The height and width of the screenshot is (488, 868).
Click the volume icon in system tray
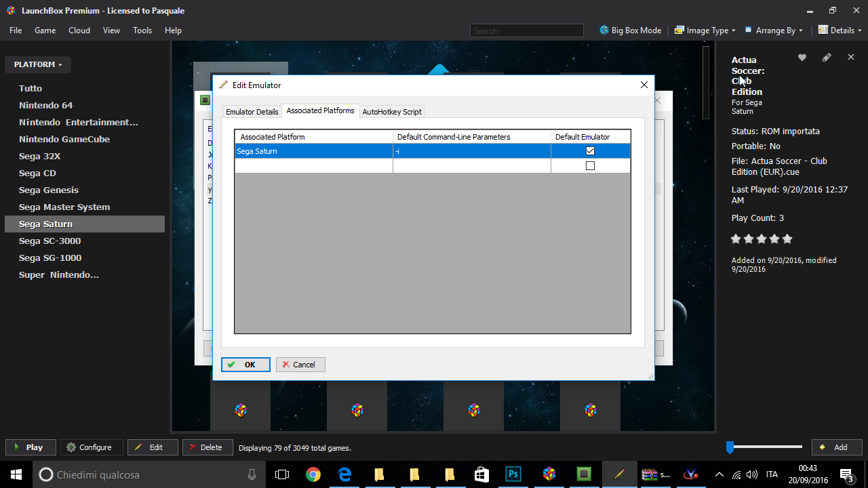tap(751, 474)
